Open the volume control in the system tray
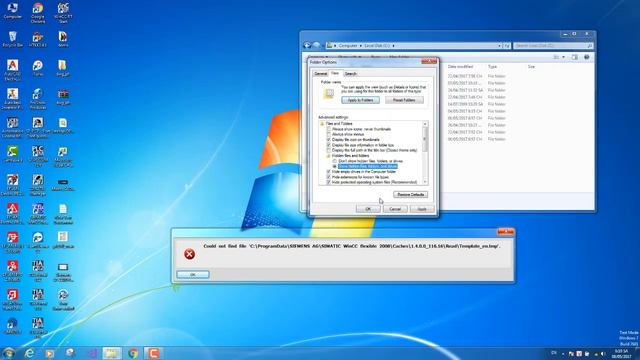The height and width of the screenshot is (360, 640). 602,353
